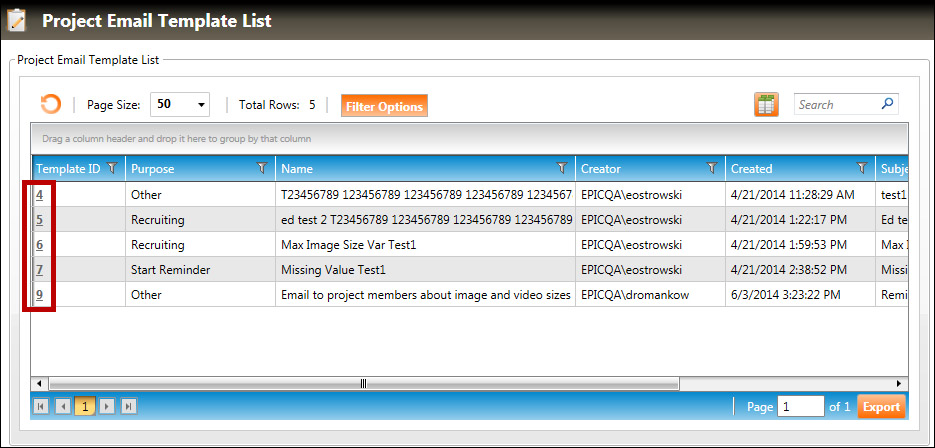Open the Name column filter icon
Viewport: 935px width, 448px height.
tap(562, 168)
